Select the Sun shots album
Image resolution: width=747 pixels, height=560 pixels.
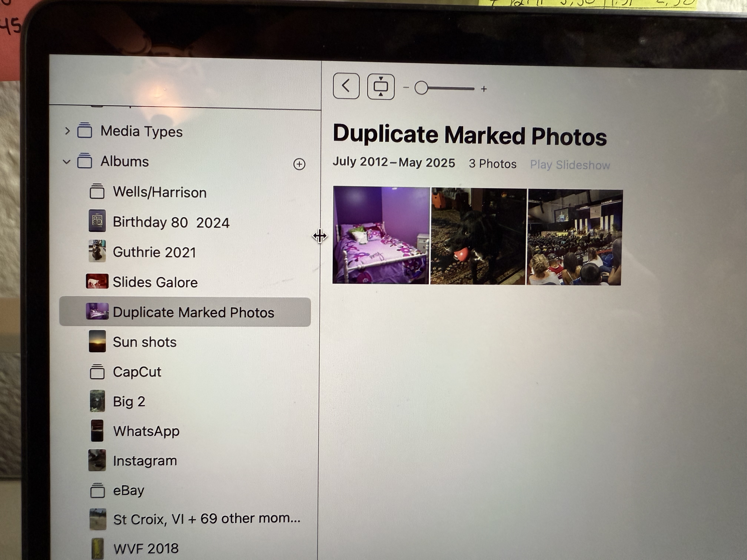tap(145, 342)
